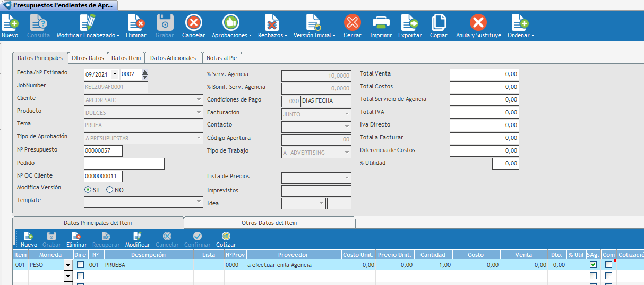
Task: Expand the Idea dropdown
Action: 322,204
